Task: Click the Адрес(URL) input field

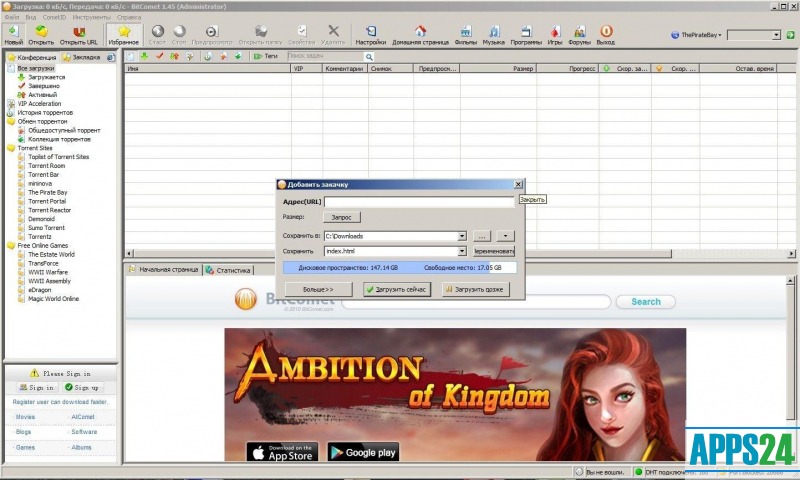Action: coord(418,202)
